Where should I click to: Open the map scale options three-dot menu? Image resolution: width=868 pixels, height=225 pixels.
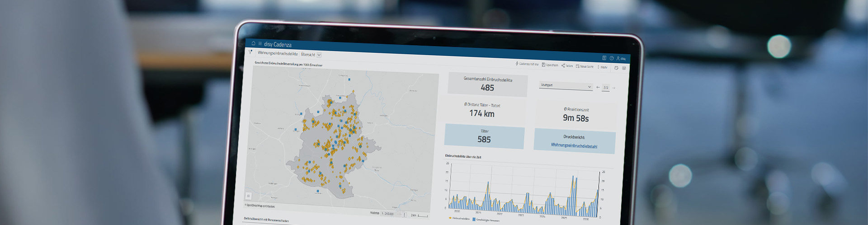tap(404, 215)
